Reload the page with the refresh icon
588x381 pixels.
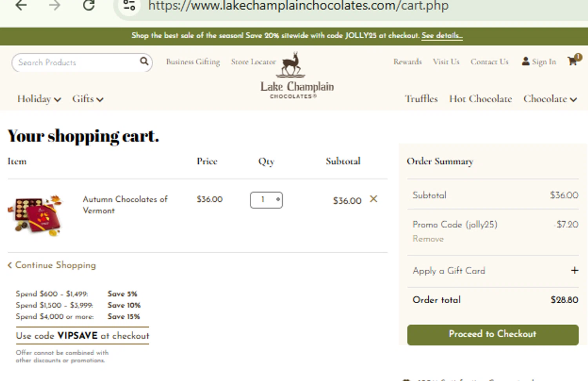click(x=89, y=5)
